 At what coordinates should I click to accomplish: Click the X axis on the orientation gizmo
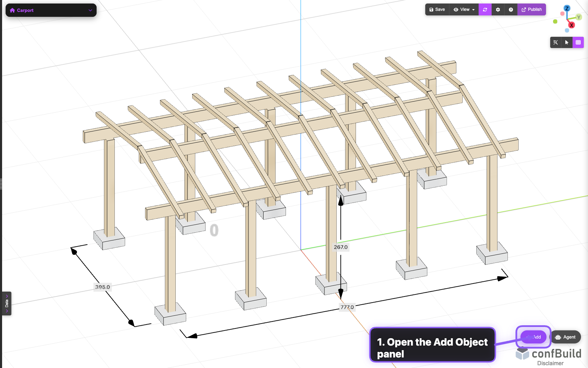tap(572, 25)
